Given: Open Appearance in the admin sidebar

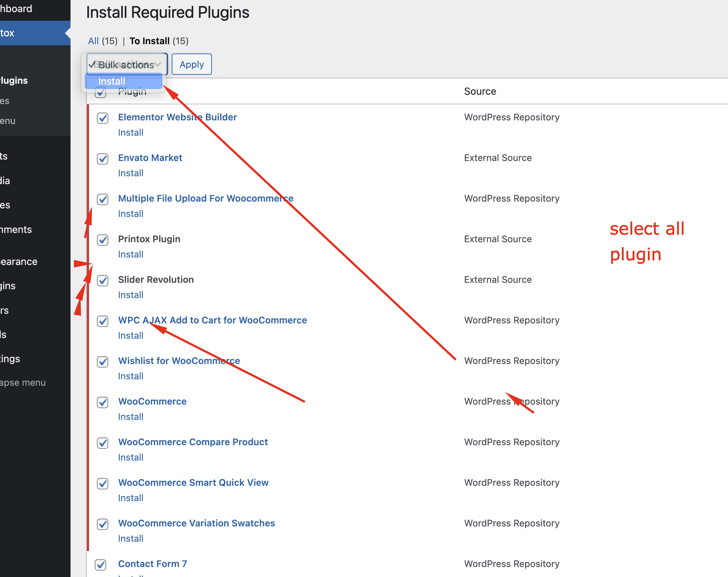Looking at the screenshot, I should point(19,261).
